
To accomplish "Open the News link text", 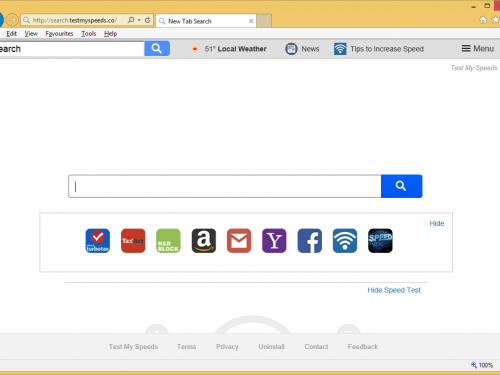I will (310, 49).
